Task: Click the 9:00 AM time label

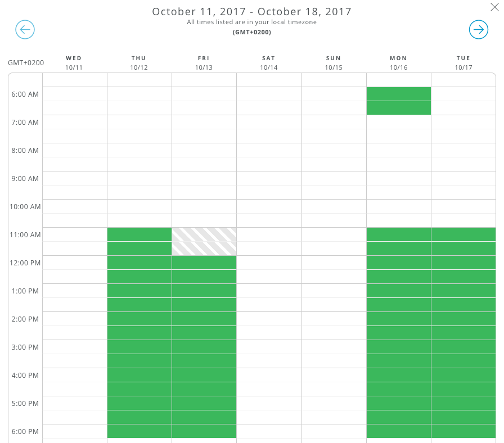Action: coord(25,179)
